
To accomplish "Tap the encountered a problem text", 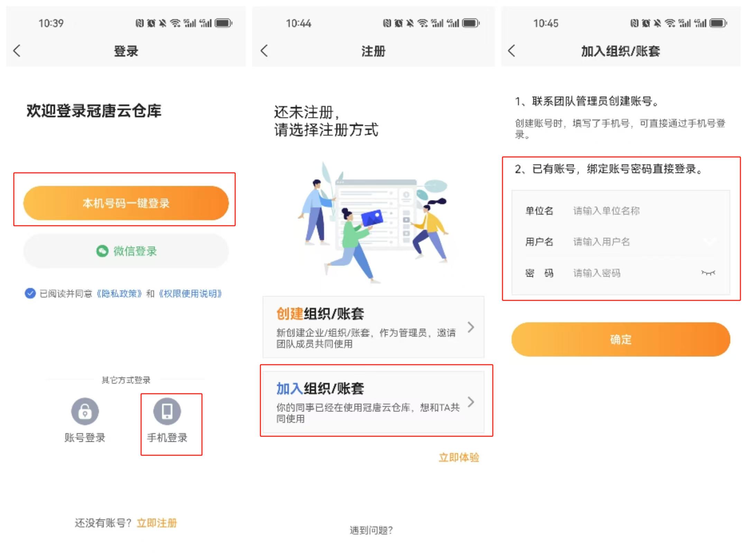I will 371,530.
